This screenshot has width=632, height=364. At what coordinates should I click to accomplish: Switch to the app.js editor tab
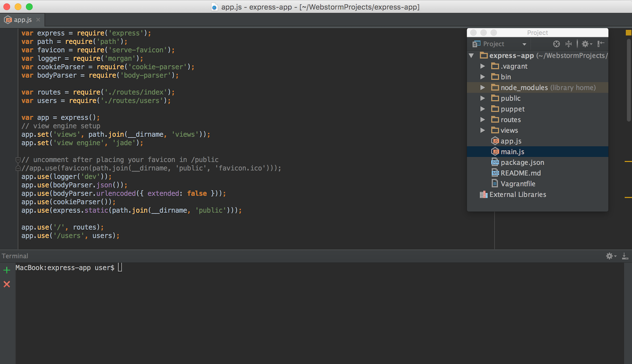[x=22, y=20]
